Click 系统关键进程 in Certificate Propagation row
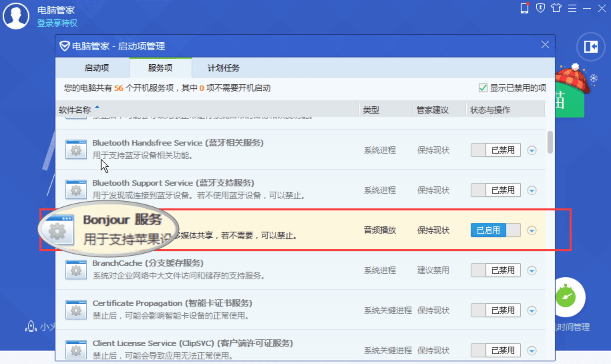611x364 pixels. pos(388,310)
